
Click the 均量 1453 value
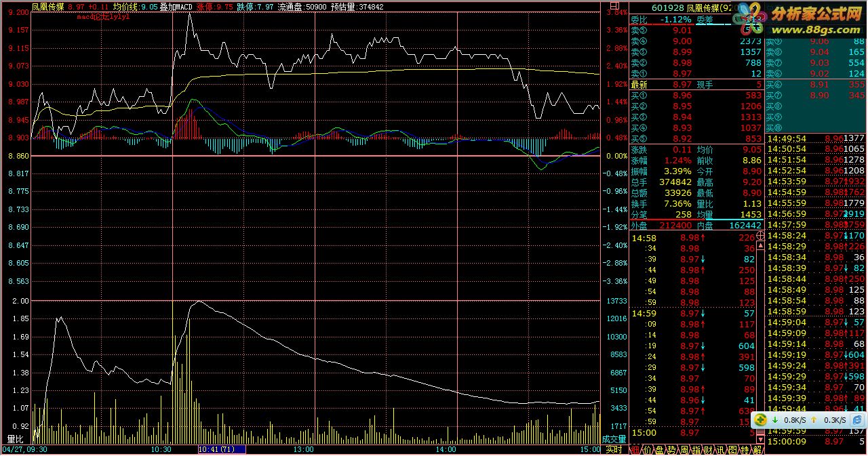click(751, 215)
